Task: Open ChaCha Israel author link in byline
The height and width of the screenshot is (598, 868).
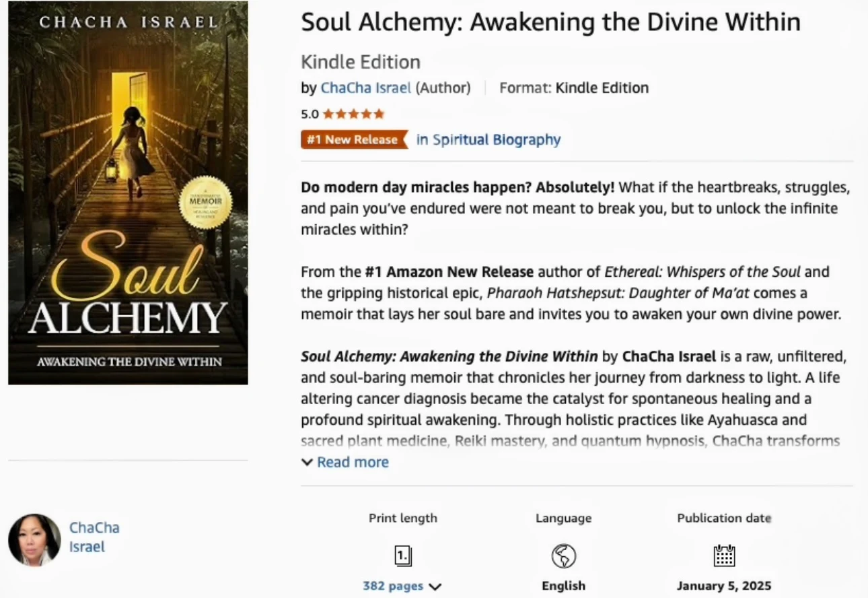Action: tap(366, 88)
